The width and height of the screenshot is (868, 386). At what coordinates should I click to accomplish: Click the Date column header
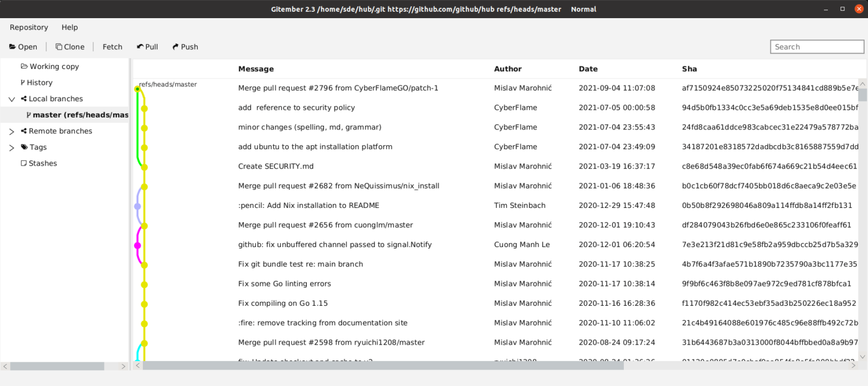coord(588,69)
